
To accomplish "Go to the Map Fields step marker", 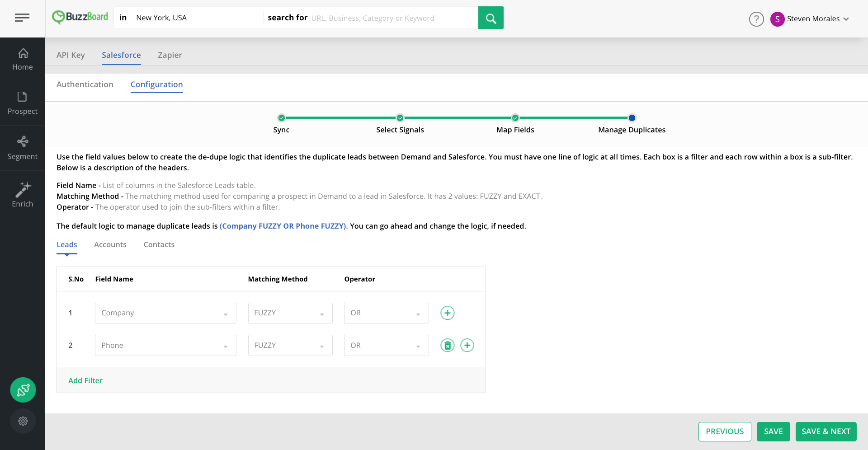I will coord(515,118).
